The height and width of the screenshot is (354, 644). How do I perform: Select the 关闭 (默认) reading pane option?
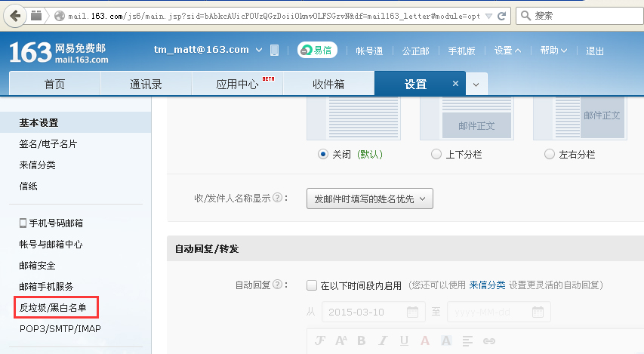(x=323, y=154)
